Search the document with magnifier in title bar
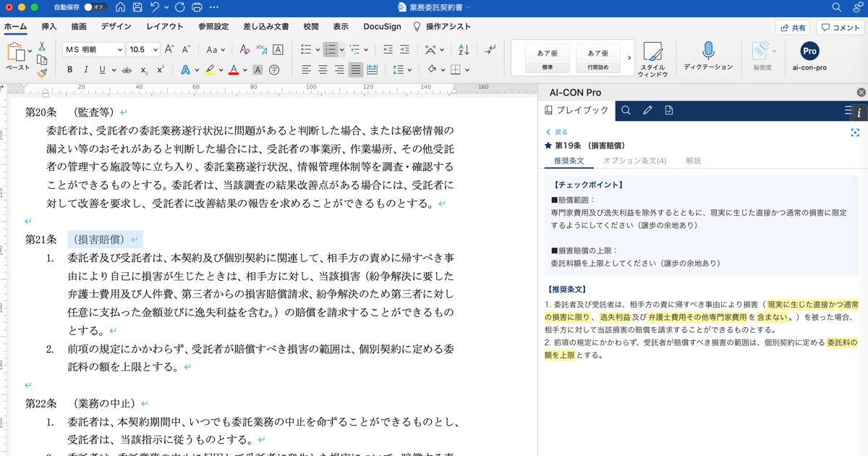This screenshot has height=456, width=868. tap(836, 7)
